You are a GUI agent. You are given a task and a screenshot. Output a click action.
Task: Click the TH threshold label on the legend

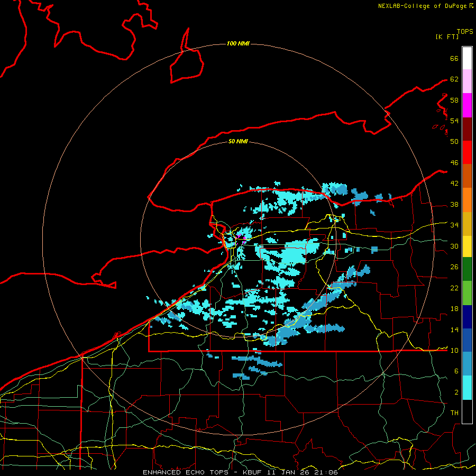454,413
